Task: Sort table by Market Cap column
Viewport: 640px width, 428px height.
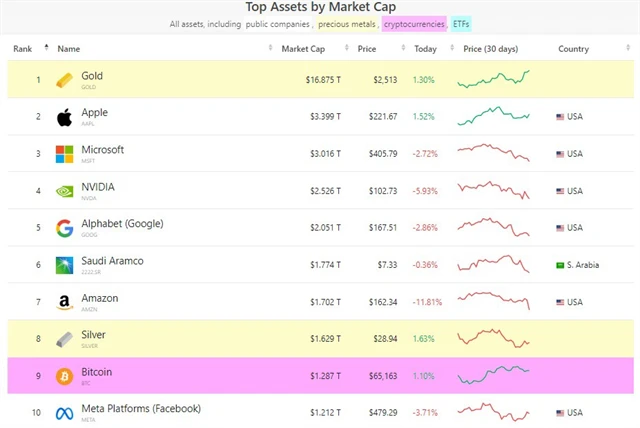Action: tap(304, 48)
